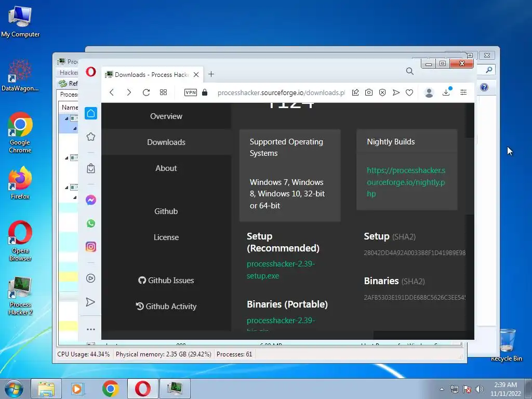The height and width of the screenshot is (399, 532).
Task: Open the Github Issues link
Action: tap(166, 280)
